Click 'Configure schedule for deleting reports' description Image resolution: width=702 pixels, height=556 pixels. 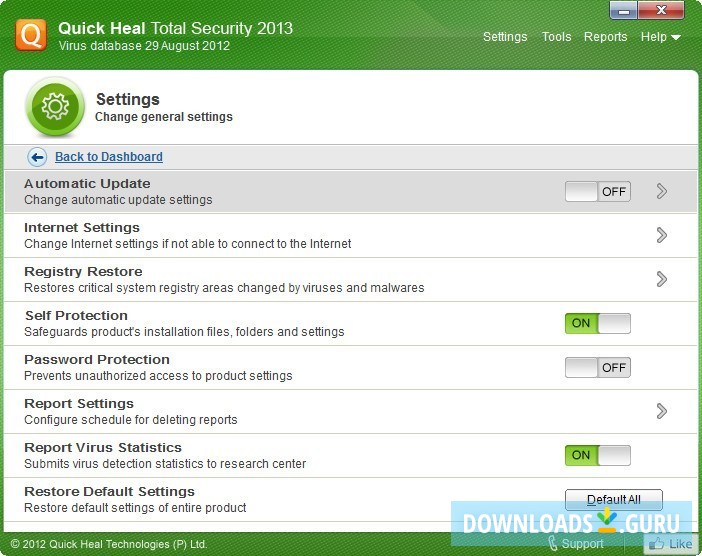coord(131,420)
